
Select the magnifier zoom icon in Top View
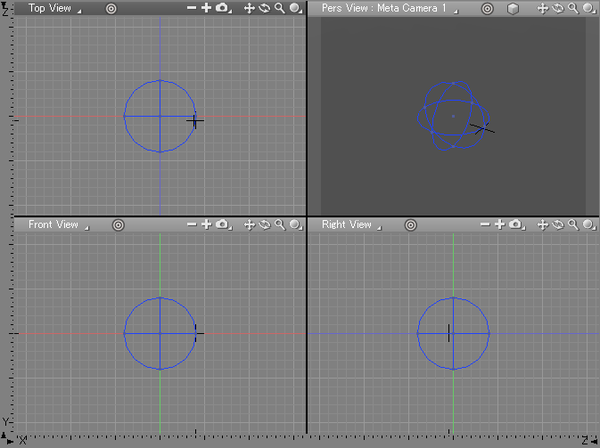pos(280,8)
